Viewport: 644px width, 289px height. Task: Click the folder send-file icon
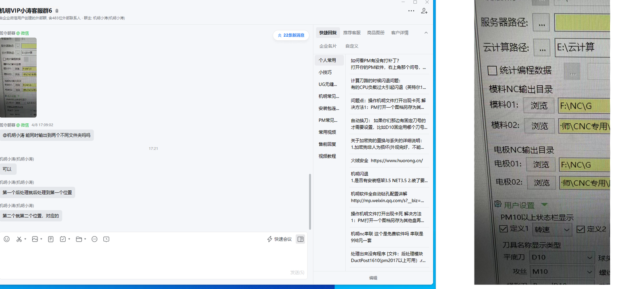[x=79, y=239]
